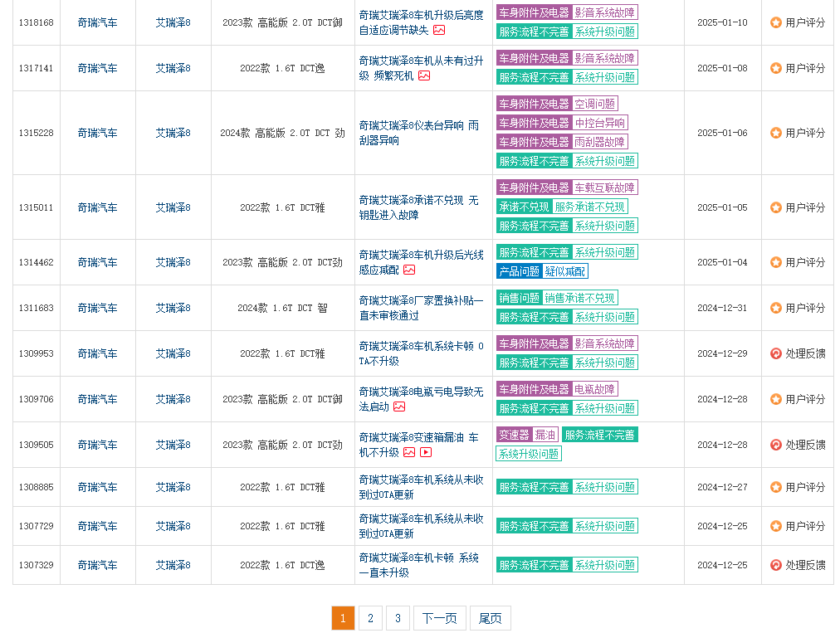The width and height of the screenshot is (840, 633).
Task: Click 用户评分 star icon in row 1309706
Action: pyautogui.click(x=776, y=399)
